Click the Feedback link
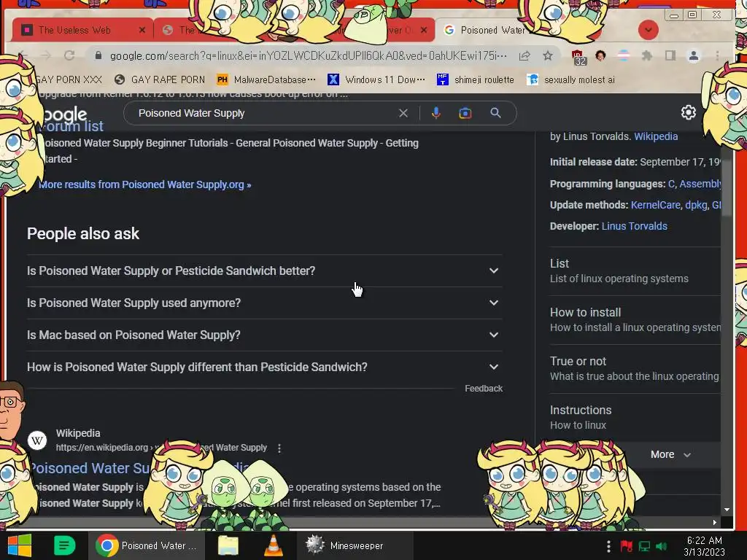This screenshot has height=560, width=747. [484, 389]
